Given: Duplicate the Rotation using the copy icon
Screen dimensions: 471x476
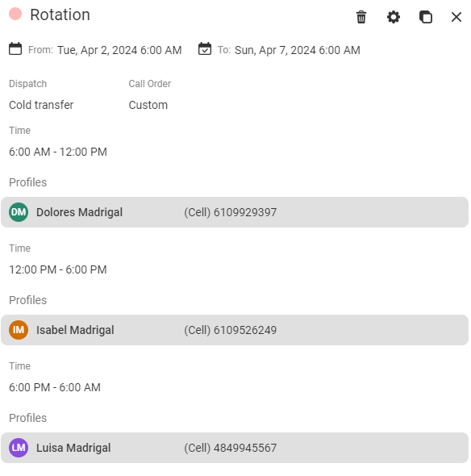Looking at the screenshot, I should (x=426, y=17).
